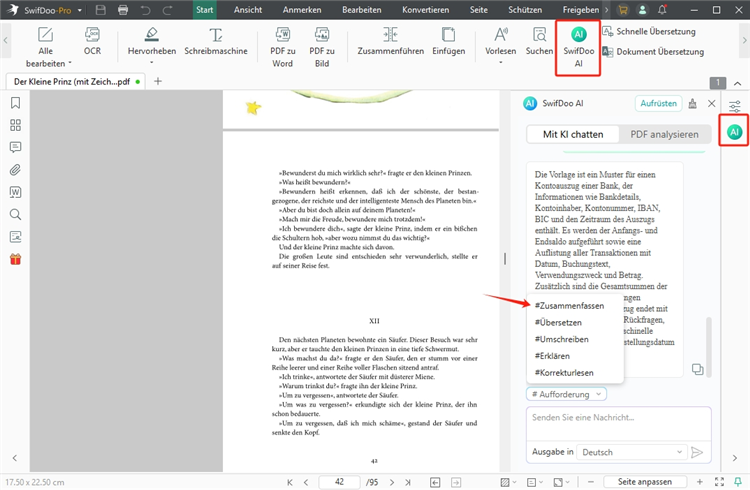Choose #Übersetzen from the prompt list
This screenshot has width=750, height=490.
(x=558, y=323)
